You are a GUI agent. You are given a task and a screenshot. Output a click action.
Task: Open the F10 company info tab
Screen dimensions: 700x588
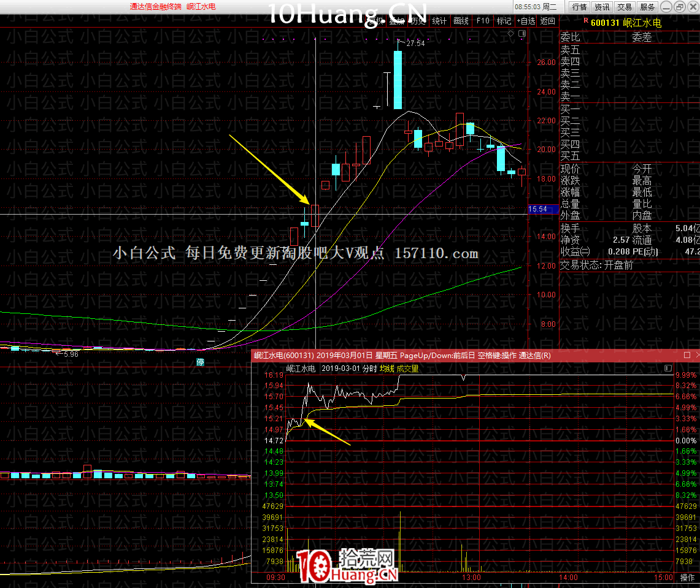tap(483, 21)
